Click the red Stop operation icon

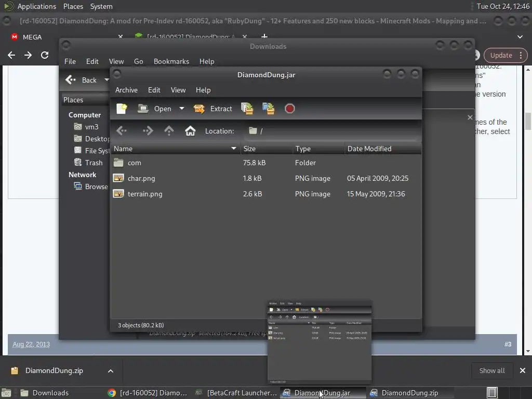point(289,109)
